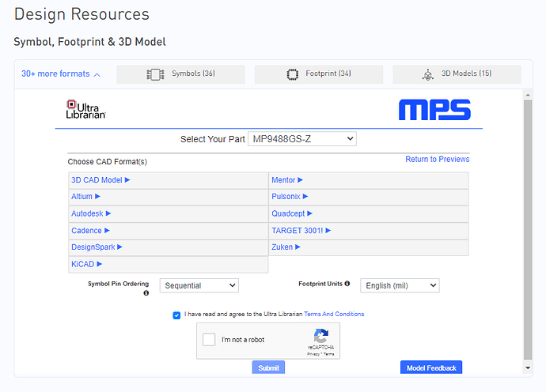Click the Symbols chip icon
The height and width of the screenshot is (392, 546).
pyautogui.click(x=155, y=74)
